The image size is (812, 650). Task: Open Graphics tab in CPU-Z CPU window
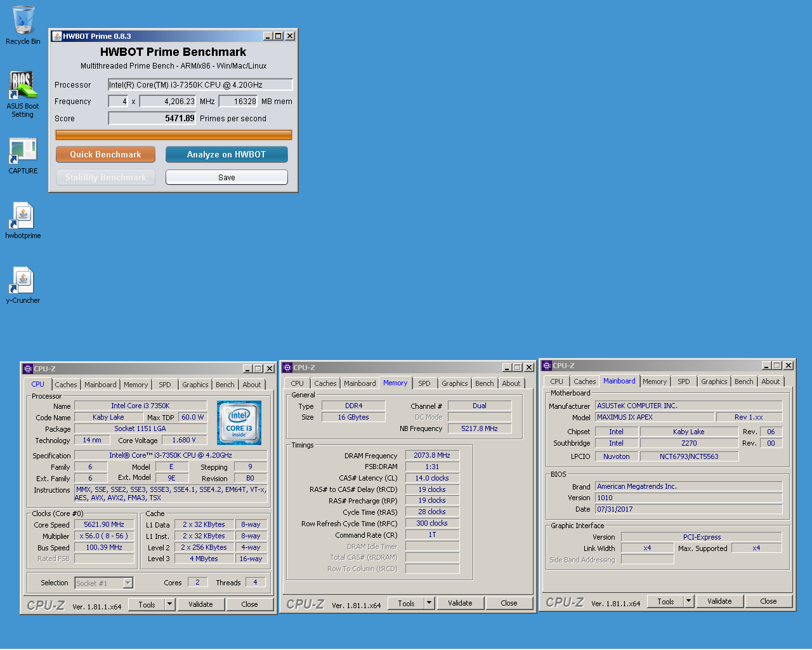coord(195,385)
